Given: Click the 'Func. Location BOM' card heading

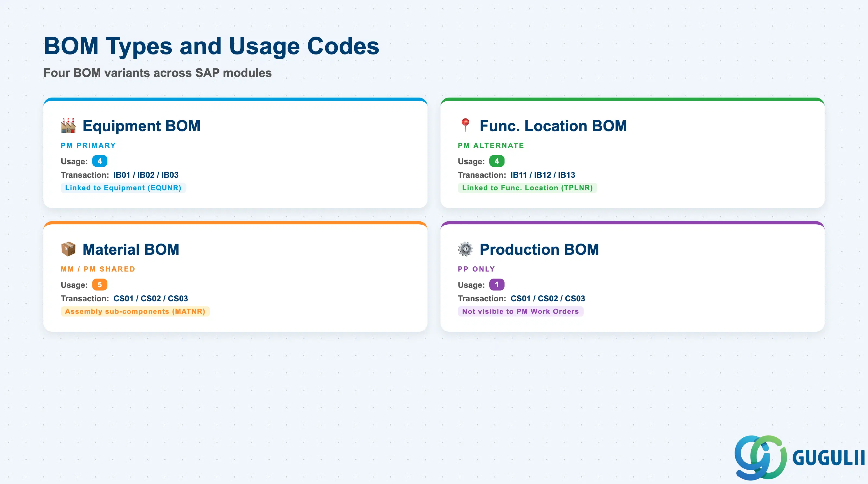Looking at the screenshot, I should click(x=553, y=126).
